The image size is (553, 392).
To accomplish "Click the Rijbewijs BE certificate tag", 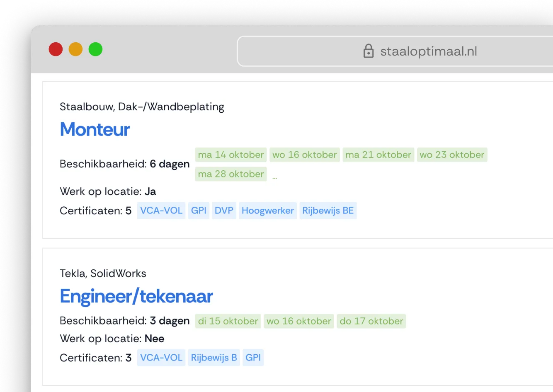I will (327, 211).
